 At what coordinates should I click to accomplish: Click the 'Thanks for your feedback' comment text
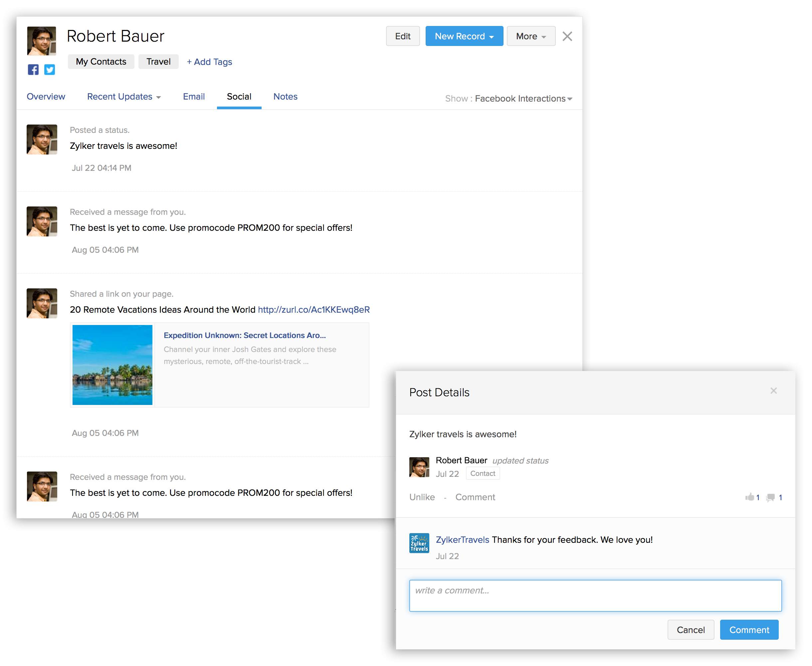click(572, 540)
